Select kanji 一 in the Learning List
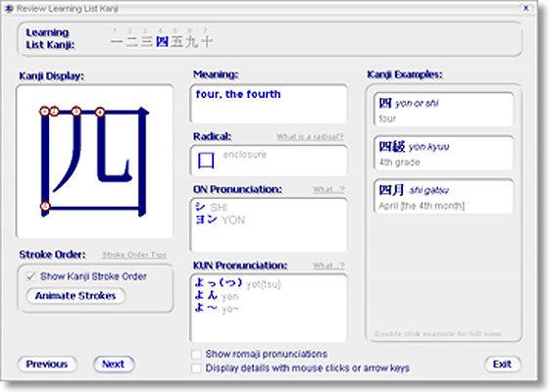Screen dimensions: 549x392 (117, 42)
